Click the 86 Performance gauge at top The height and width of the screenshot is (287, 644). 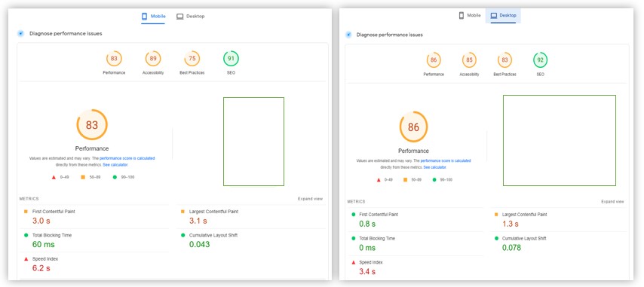click(x=434, y=60)
